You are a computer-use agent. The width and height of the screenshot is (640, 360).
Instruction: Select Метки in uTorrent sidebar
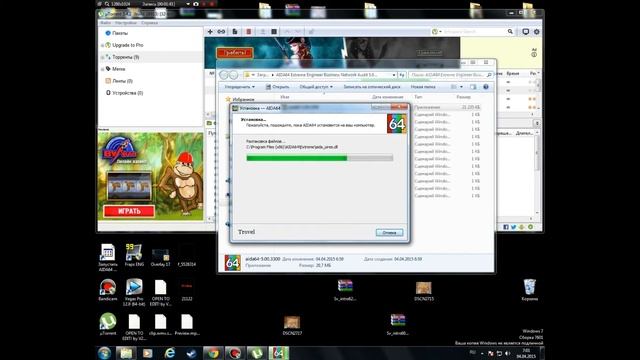(118, 69)
